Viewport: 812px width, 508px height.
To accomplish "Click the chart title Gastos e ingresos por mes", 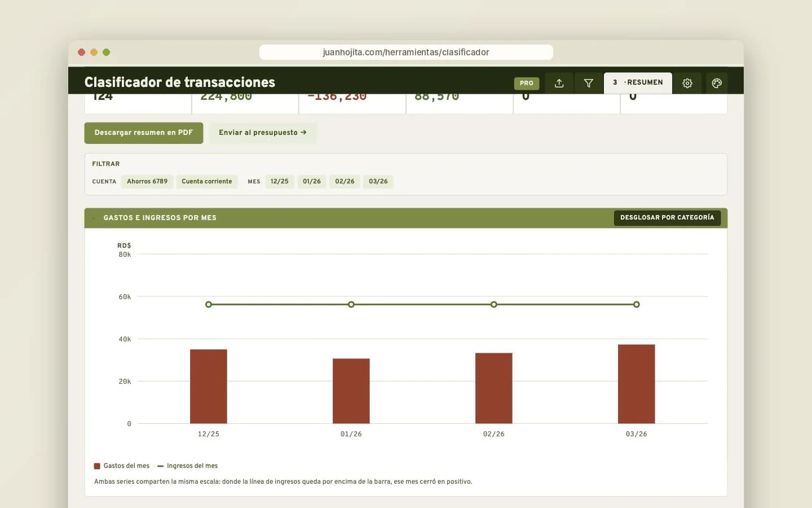I will click(x=160, y=218).
